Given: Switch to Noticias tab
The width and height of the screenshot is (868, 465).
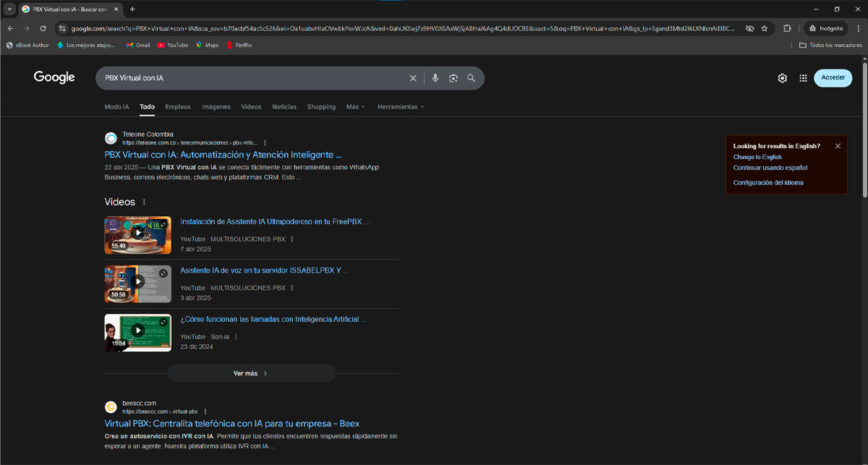Looking at the screenshot, I should 284,107.
